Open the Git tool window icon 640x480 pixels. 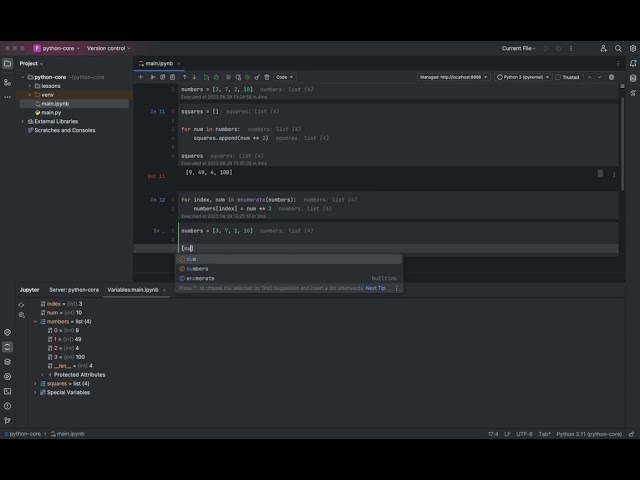pyautogui.click(x=7, y=420)
